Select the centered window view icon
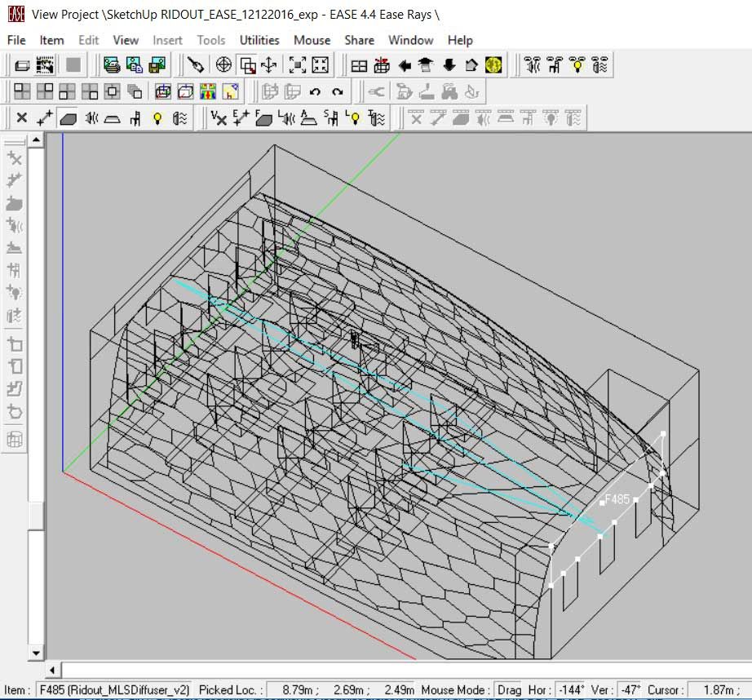Image resolution: width=752 pixels, height=700 pixels. coord(113,91)
